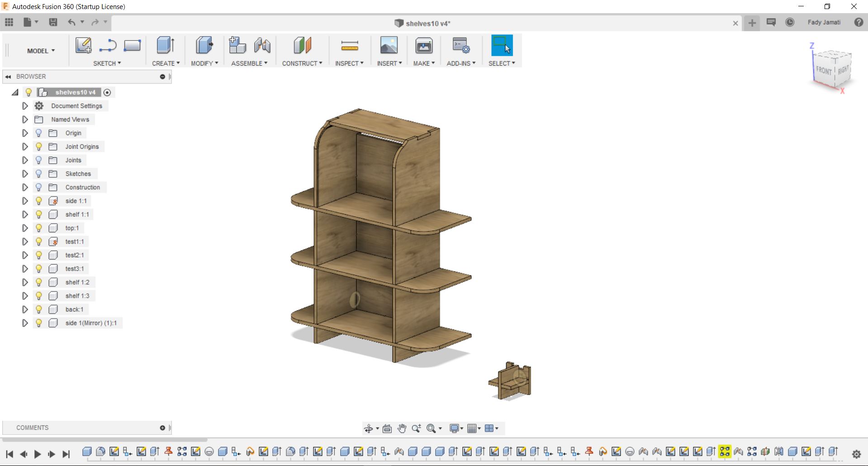Click the Select tool icon
The height and width of the screenshot is (466, 868).
tap(502, 46)
